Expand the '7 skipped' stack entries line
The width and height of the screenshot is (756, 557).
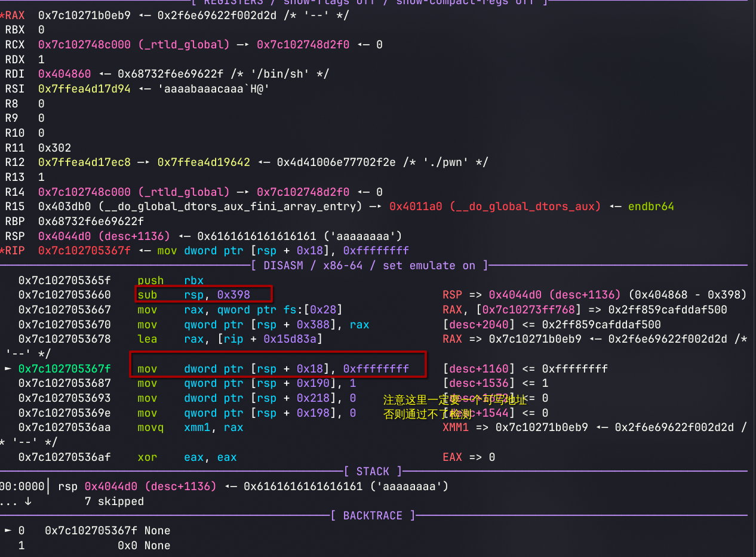[x=113, y=501]
